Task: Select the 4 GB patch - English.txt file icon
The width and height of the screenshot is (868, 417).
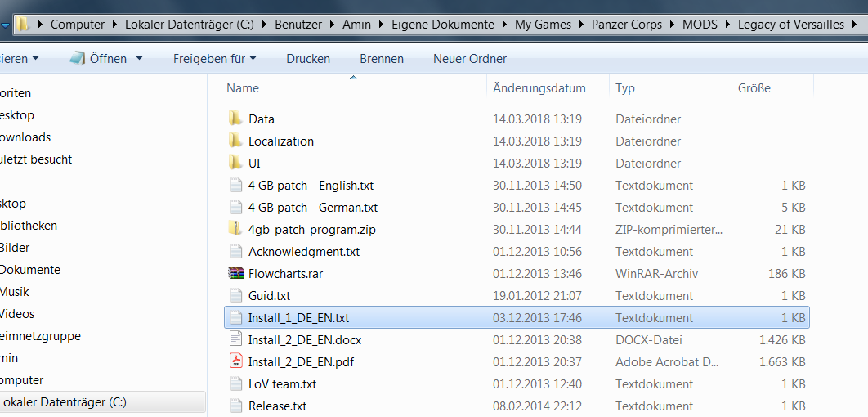Action: coord(236,185)
